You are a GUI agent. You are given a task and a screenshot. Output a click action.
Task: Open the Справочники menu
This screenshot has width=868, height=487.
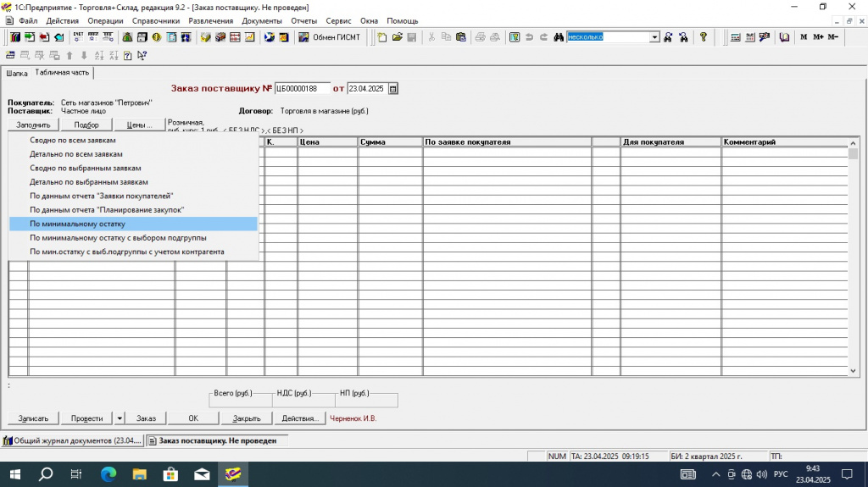156,20
